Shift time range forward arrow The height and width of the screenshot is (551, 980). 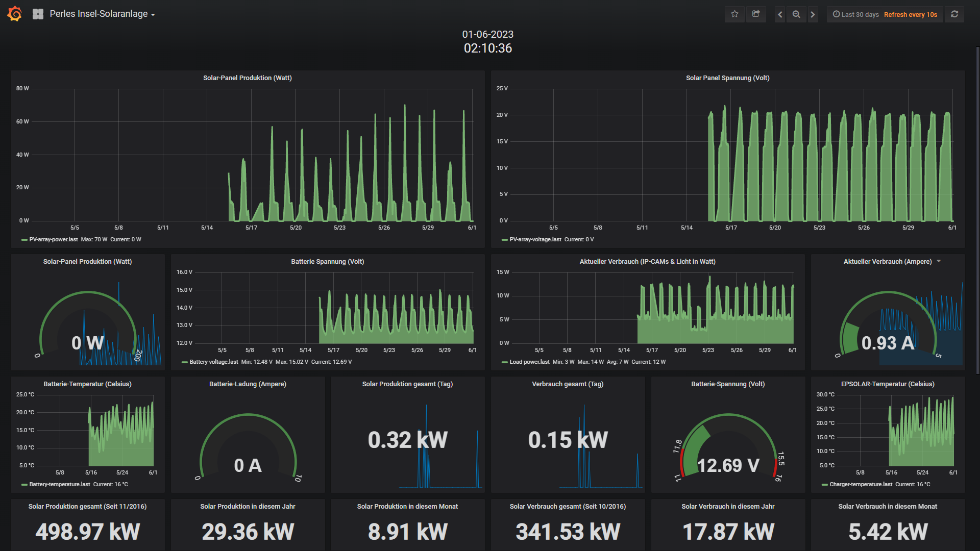(x=813, y=14)
